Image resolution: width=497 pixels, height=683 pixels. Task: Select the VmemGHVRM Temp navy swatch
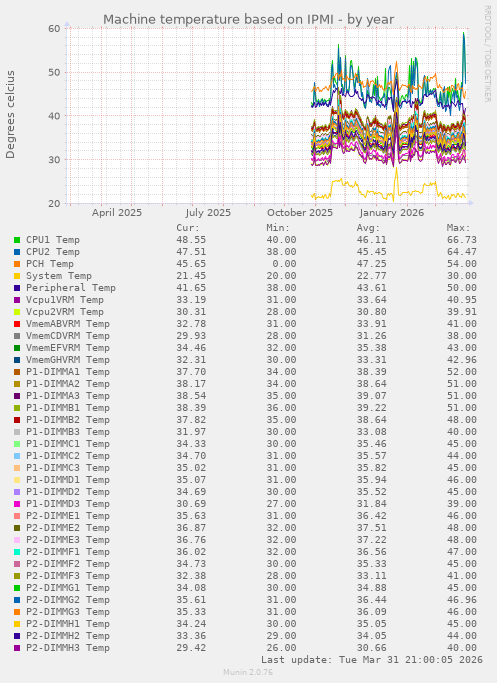click(x=17, y=360)
